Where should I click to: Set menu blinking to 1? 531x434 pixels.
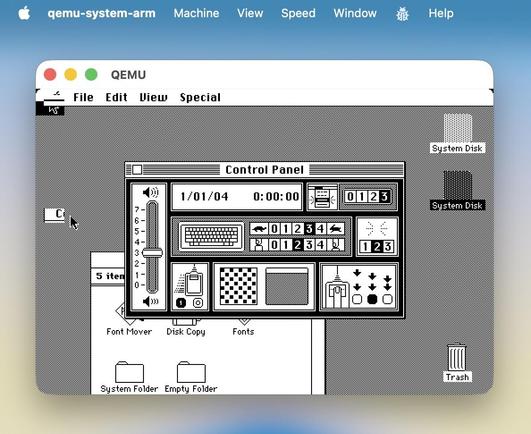(x=362, y=197)
